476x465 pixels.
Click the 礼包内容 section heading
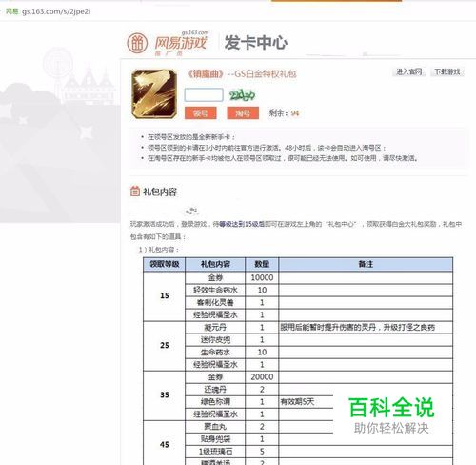coord(160,192)
